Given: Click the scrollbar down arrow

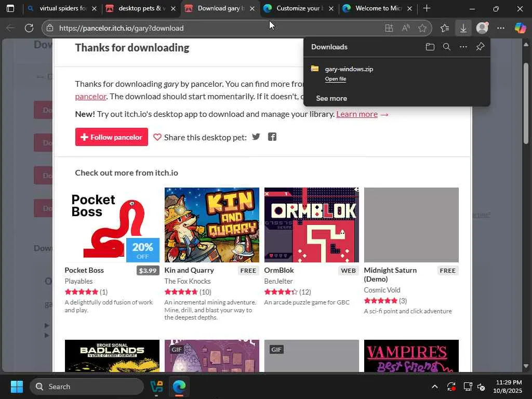Looking at the screenshot, I should (x=526, y=366).
